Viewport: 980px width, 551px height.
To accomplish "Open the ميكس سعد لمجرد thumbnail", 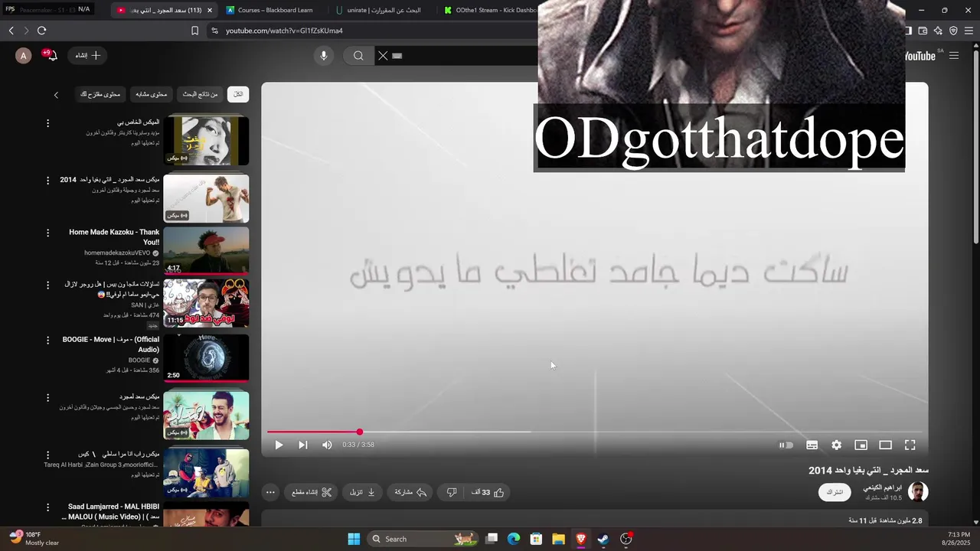I will click(206, 416).
